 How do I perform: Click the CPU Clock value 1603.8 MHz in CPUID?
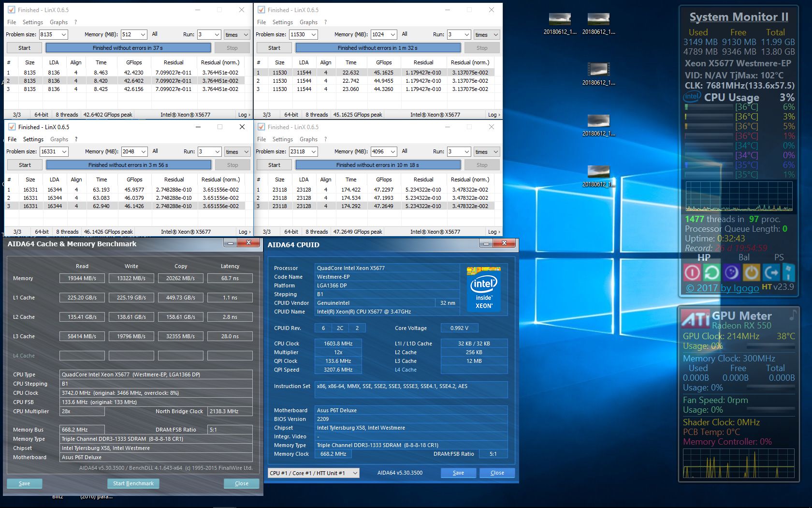point(338,344)
